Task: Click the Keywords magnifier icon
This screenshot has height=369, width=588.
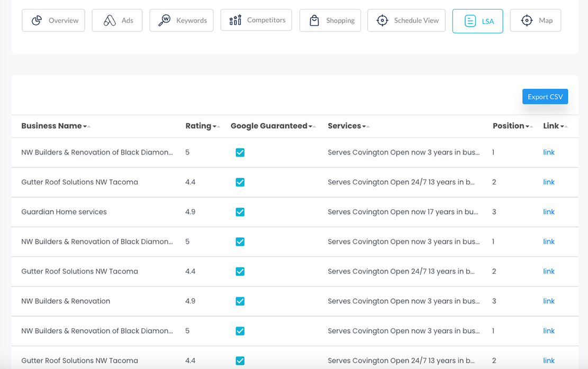Action: pyautogui.click(x=164, y=20)
